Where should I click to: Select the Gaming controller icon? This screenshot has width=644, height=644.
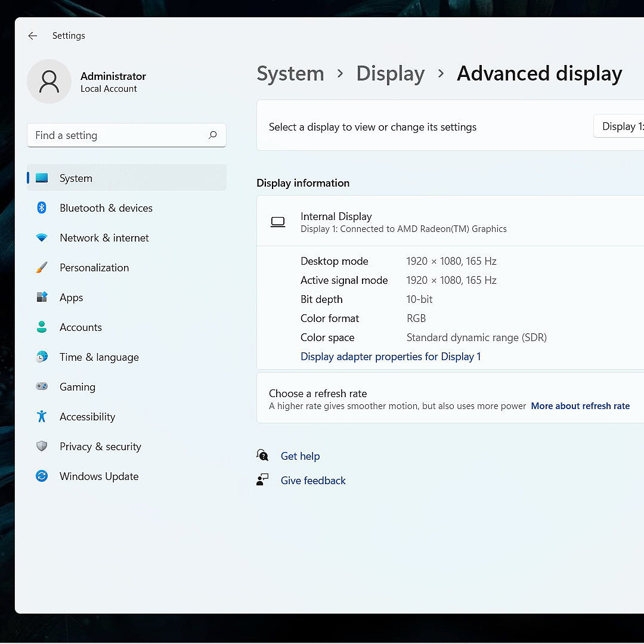point(42,387)
